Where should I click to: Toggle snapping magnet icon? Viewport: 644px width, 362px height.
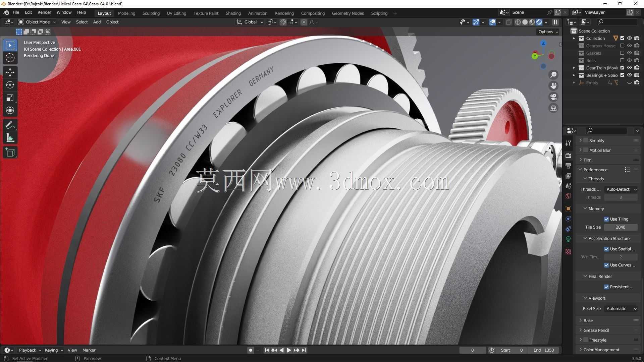click(283, 22)
